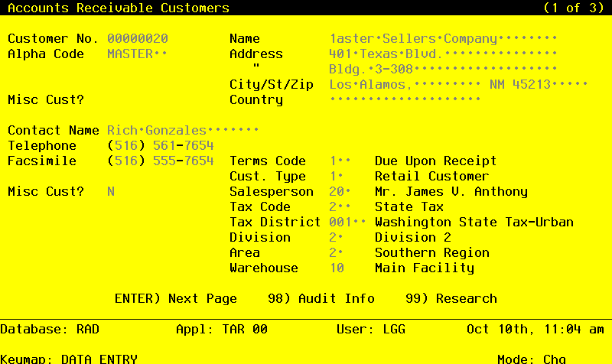Viewport: 612px width, 364px height.
Task: Click the Facsimile area code (516)
Action: click(x=126, y=161)
